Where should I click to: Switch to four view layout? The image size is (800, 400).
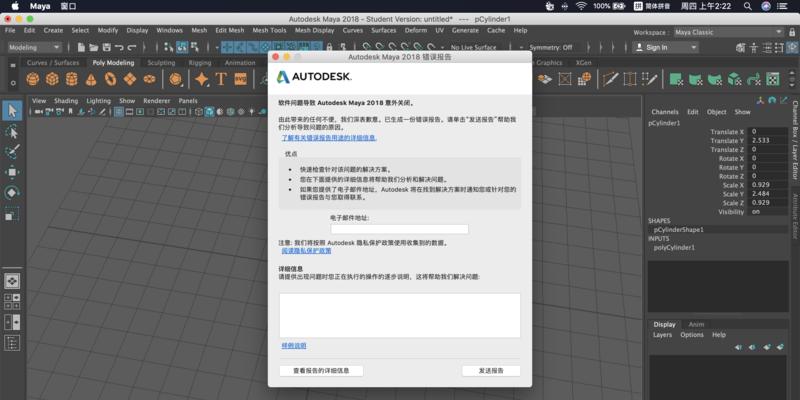(12, 302)
